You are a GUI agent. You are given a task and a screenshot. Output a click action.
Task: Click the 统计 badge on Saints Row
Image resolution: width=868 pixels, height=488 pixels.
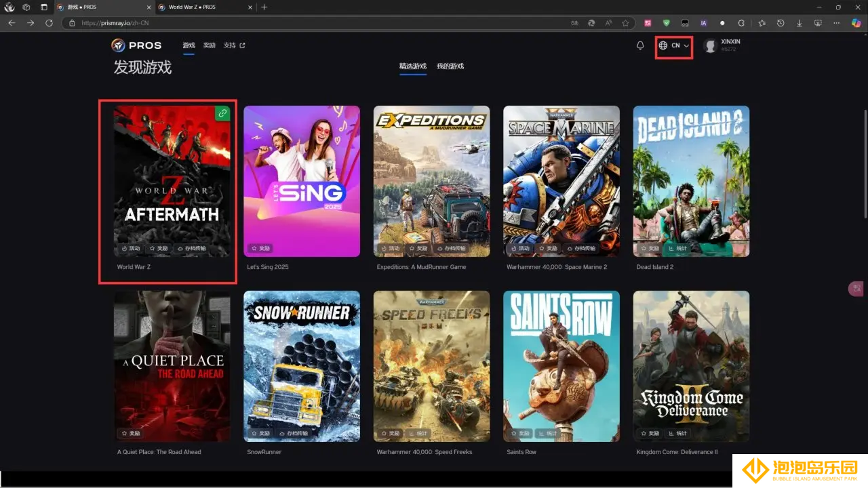pos(547,433)
